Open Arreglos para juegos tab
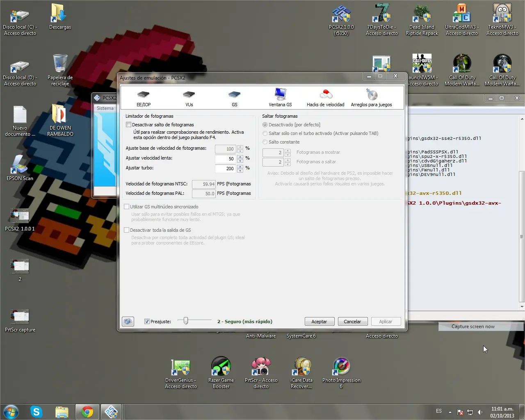The image size is (525, 420). [x=372, y=98]
